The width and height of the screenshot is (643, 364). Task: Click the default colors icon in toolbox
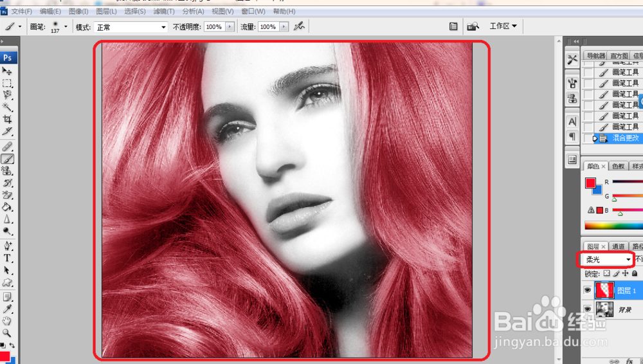tap(3, 345)
